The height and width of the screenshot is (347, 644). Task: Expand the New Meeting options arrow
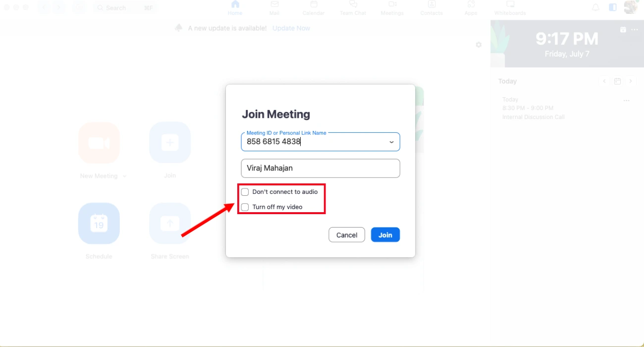coord(124,176)
